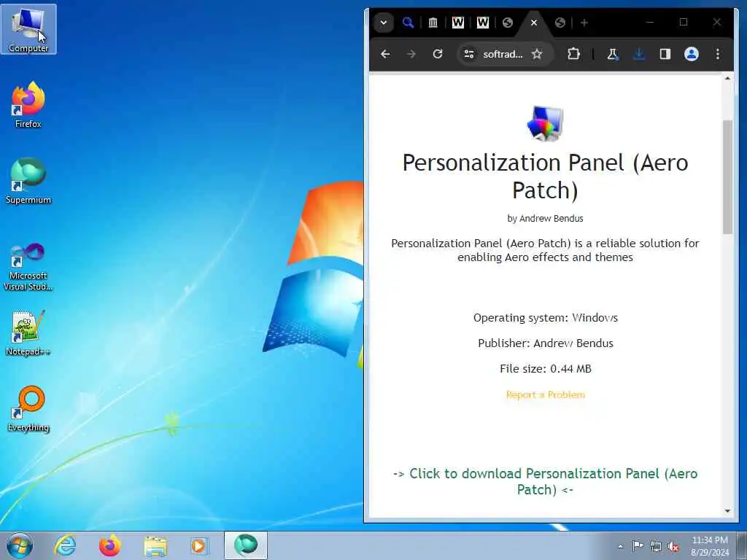Go forward to the next page
Image resolution: width=747 pixels, height=560 pixels.
(411, 54)
